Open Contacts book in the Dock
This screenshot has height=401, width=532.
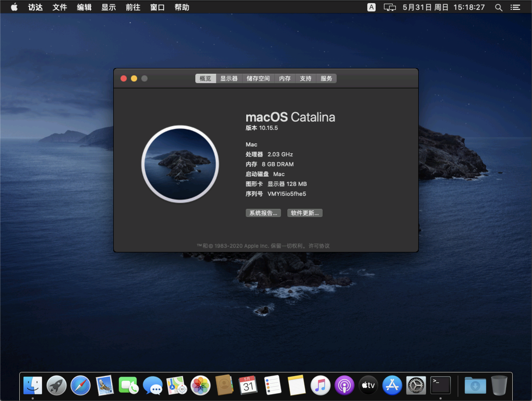tap(224, 385)
